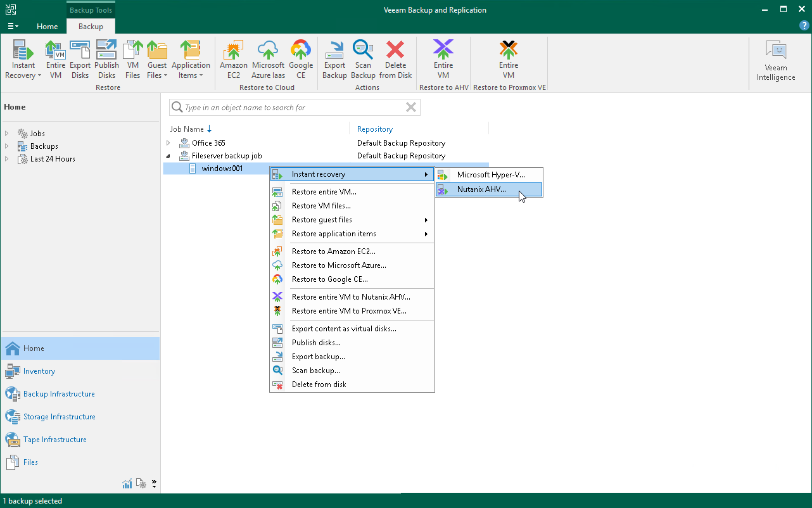Click the Publish Disks ribbon icon
Screen dimensions: 812x508
tap(106, 60)
